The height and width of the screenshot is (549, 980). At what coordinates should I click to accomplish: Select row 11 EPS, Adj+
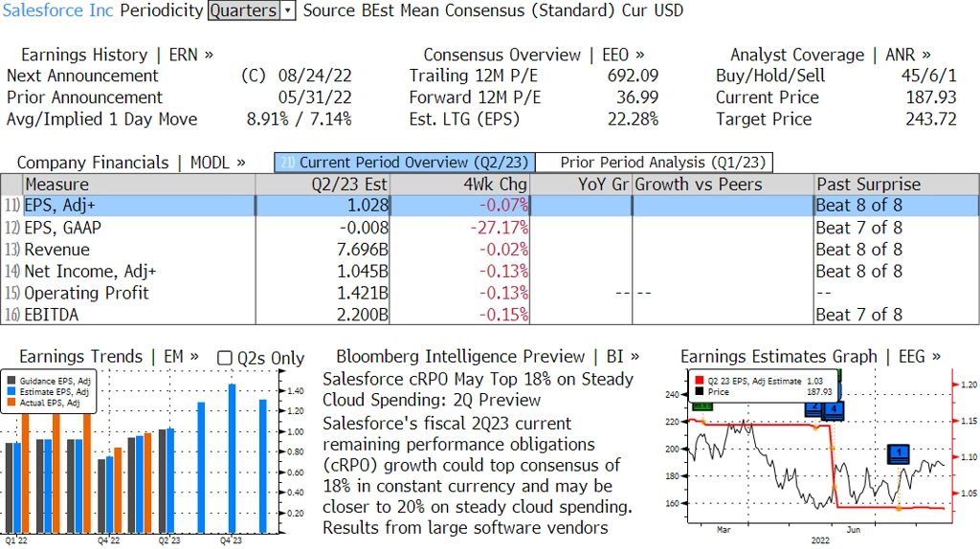click(x=489, y=206)
